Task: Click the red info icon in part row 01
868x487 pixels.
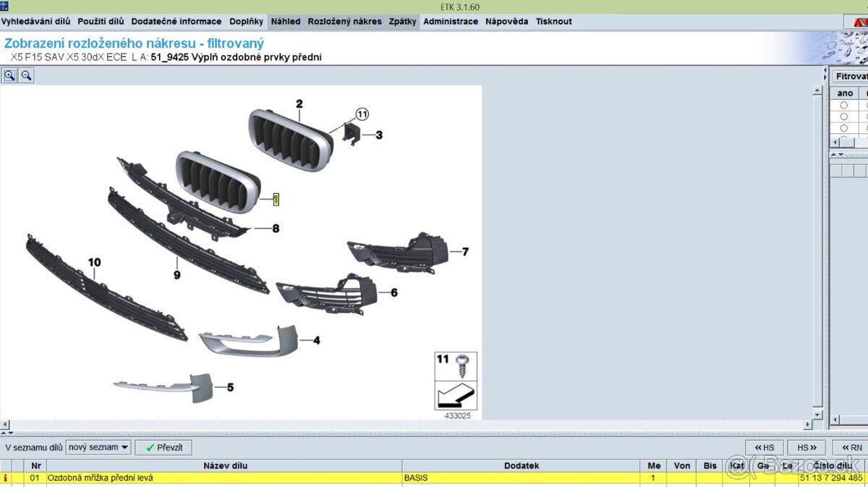Action: (7, 478)
